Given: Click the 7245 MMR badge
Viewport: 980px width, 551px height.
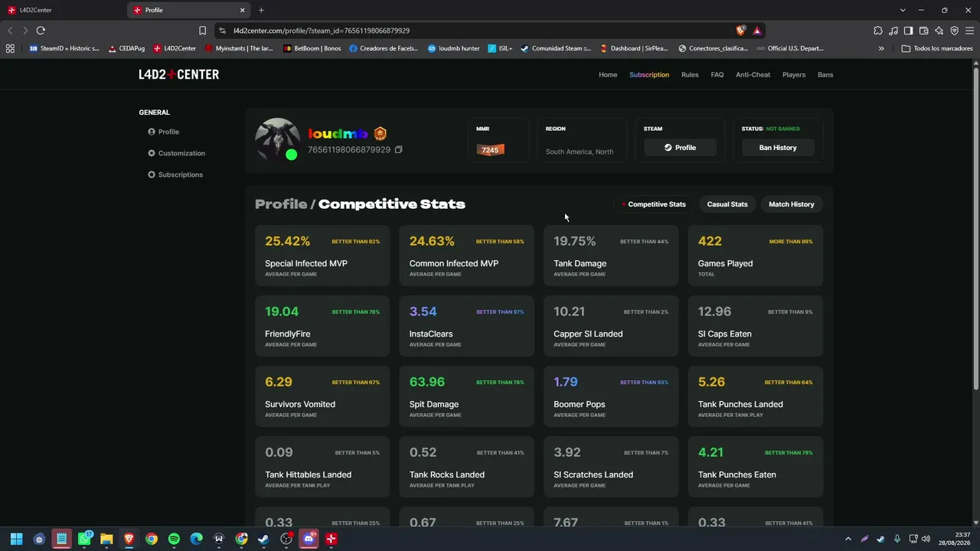Looking at the screenshot, I should 490,150.
